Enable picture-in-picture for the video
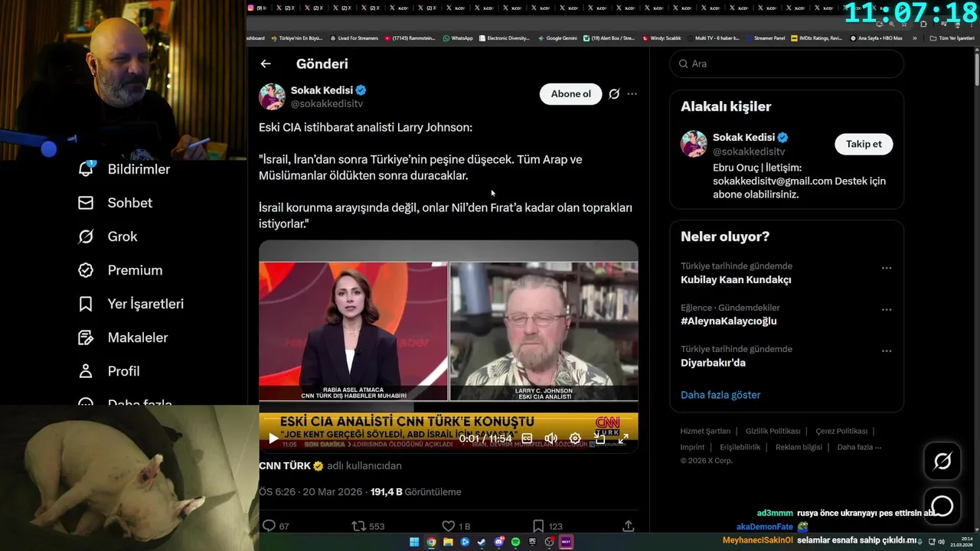 tap(599, 439)
